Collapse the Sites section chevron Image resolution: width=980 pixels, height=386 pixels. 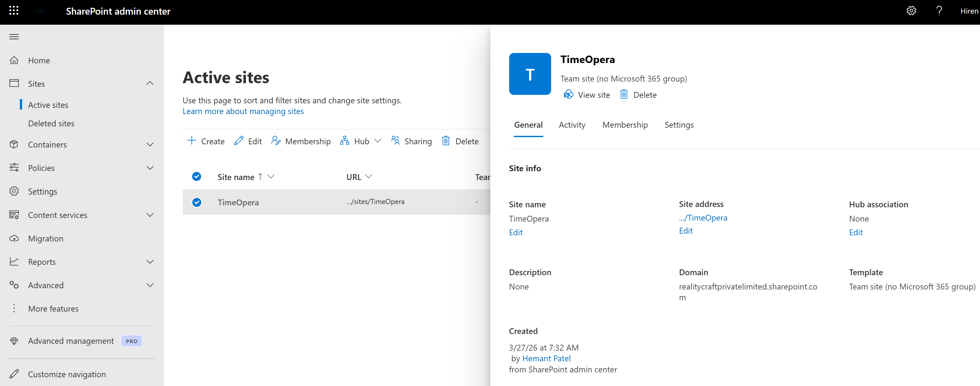tap(150, 83)
